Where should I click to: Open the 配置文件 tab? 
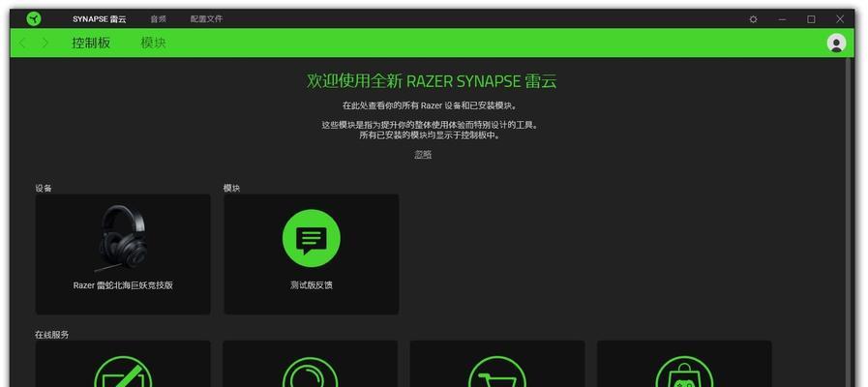coord(206,18)
